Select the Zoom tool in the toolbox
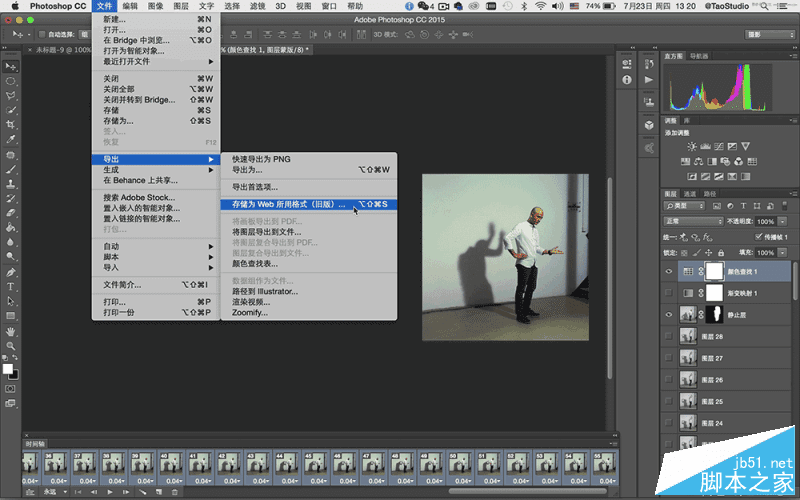 11,345
